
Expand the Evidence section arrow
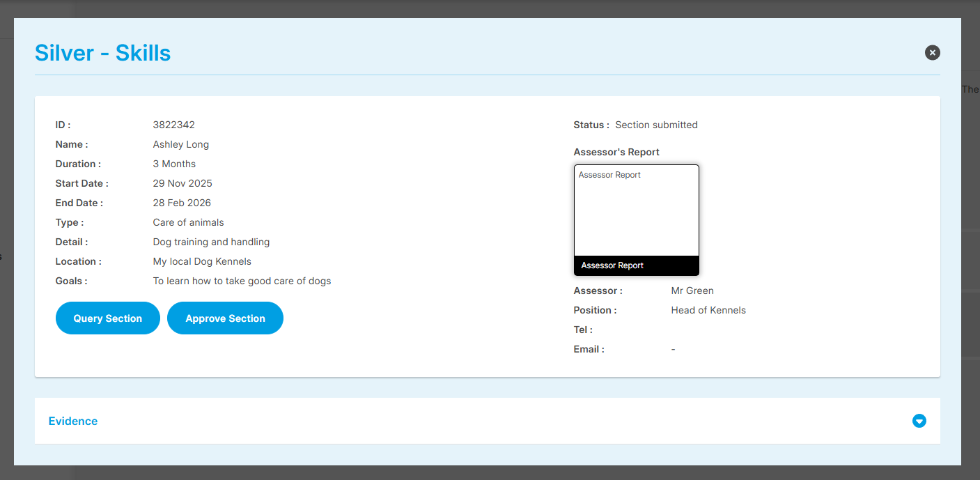919,421
